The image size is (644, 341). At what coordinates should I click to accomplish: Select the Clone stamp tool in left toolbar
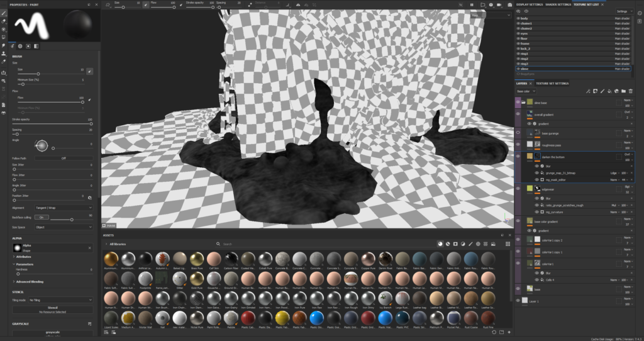(x=4, y=53)
